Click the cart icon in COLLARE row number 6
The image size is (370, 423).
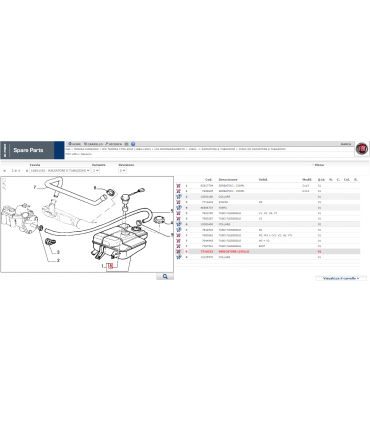pos(178,224)
